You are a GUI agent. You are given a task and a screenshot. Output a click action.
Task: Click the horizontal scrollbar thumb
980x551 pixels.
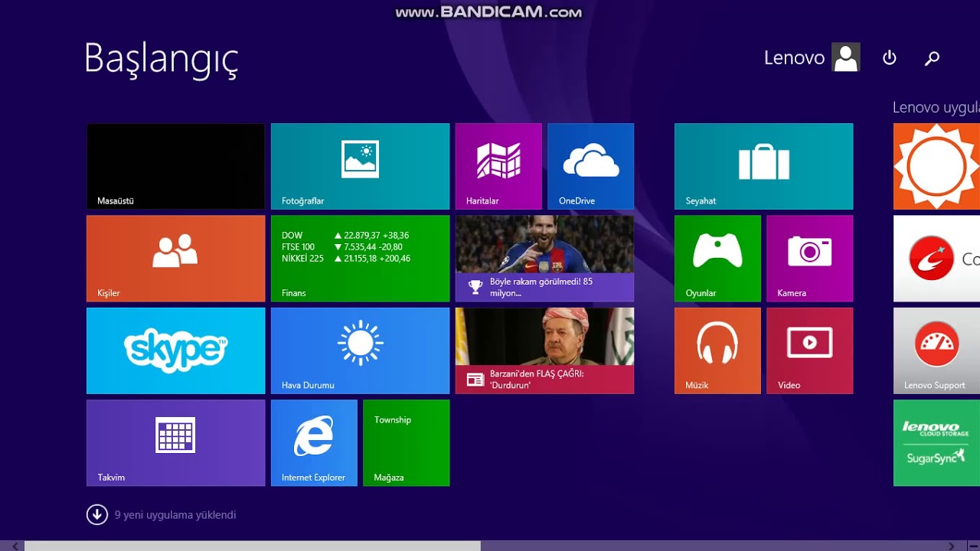tap(253, 546)
